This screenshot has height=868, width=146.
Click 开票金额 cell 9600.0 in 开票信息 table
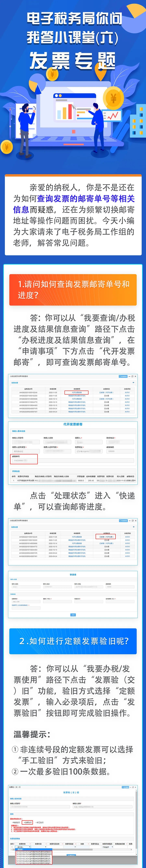coord(81,480)
